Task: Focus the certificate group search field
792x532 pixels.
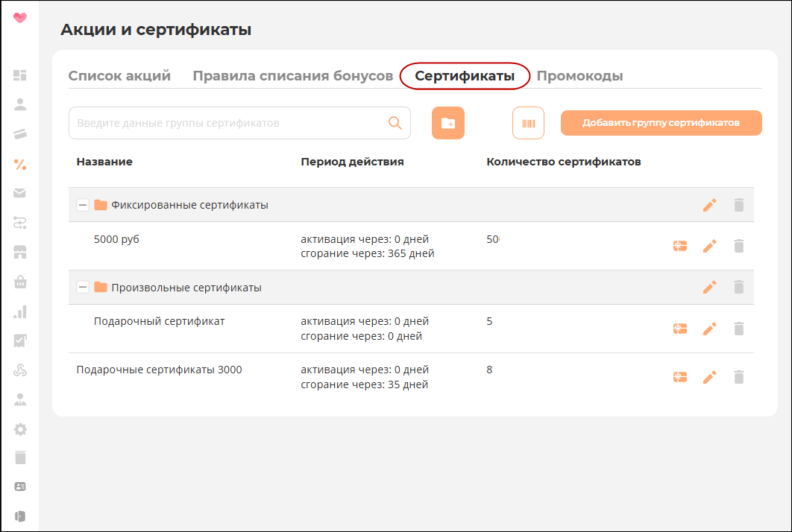Action: click(x=239, y=123)
